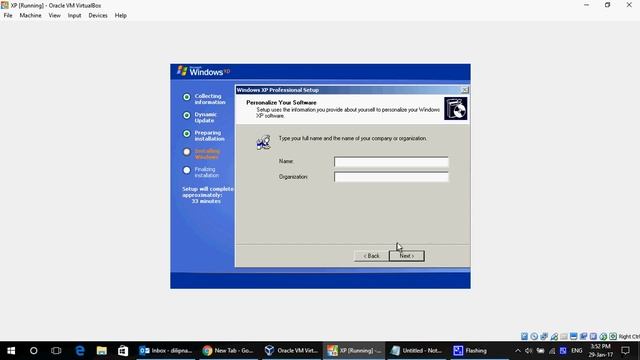Open the File menu in VirtualBox
Screen dimensions: 640x360
tap(8, 16)
